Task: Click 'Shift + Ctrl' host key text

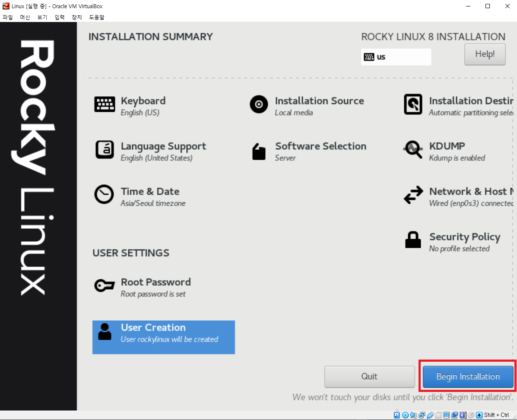Action: coord(496,415)
